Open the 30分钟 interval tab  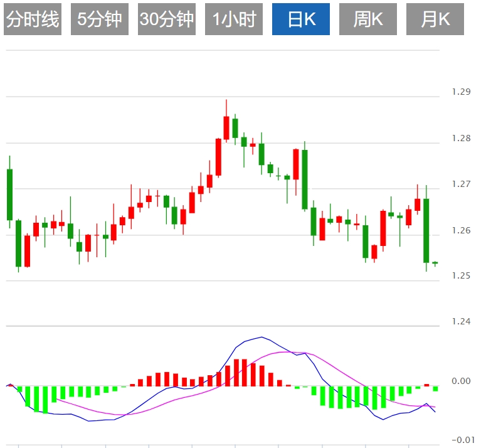[167, 20]
